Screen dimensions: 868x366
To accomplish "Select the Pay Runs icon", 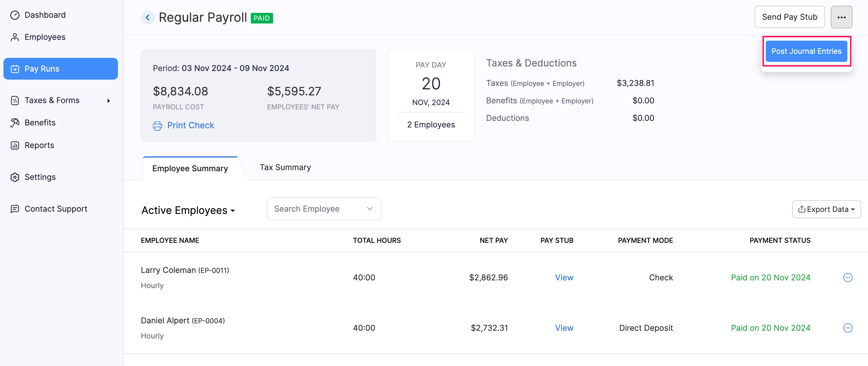I will 15,68.
